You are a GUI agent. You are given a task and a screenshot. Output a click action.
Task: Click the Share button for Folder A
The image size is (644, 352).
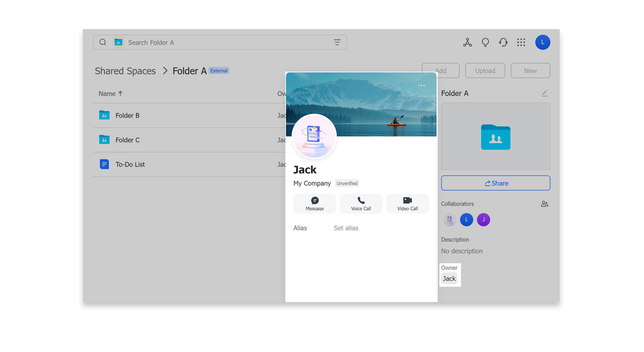pos(496,183)
